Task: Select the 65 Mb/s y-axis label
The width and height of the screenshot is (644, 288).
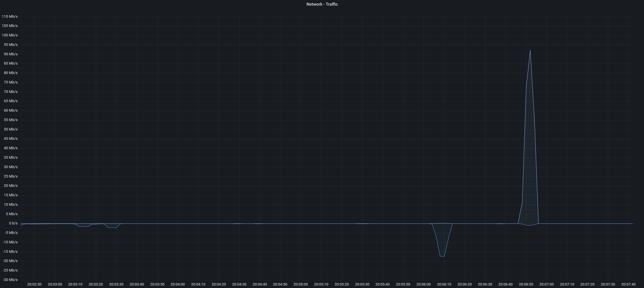Action: [x=11, y=101]
